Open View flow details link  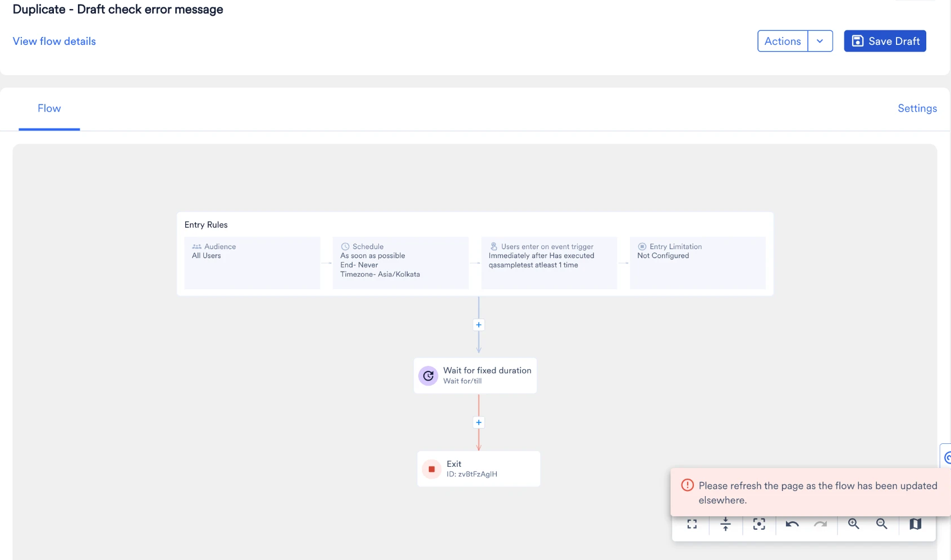pyautogui.click(x=54, y=41)
